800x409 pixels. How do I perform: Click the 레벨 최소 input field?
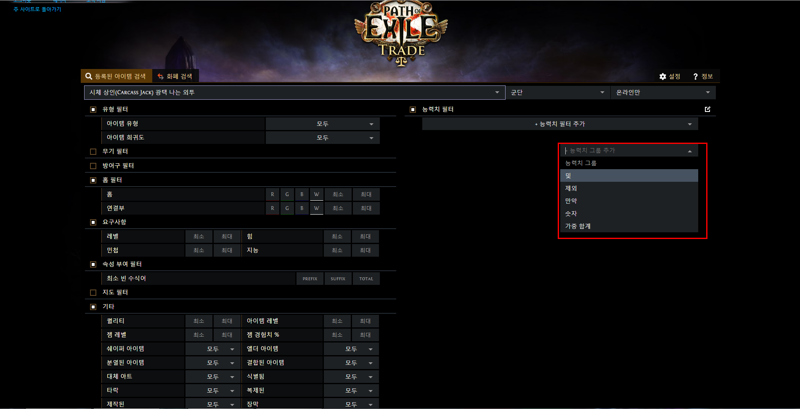pyautogui.click(x=198, y=237)
